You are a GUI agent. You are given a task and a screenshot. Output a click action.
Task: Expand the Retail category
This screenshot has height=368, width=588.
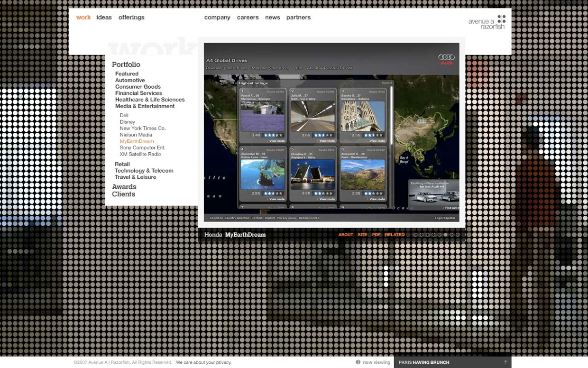tap(122, 164)
